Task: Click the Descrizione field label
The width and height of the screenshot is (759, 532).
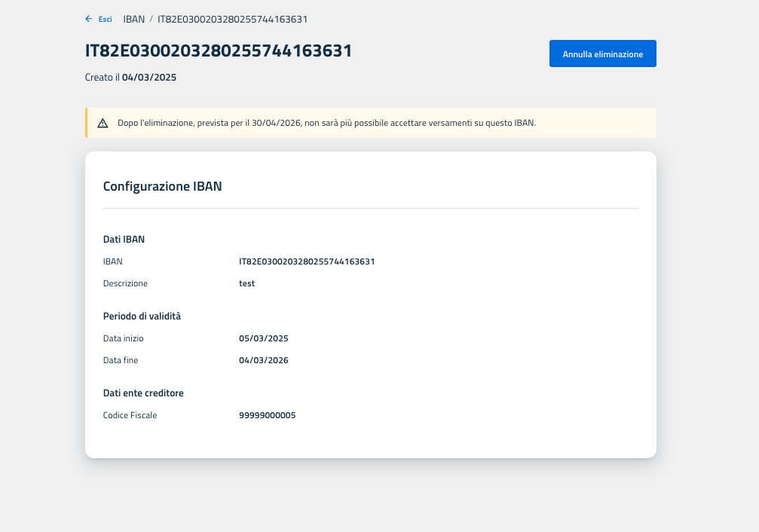Action: point(125,283)
